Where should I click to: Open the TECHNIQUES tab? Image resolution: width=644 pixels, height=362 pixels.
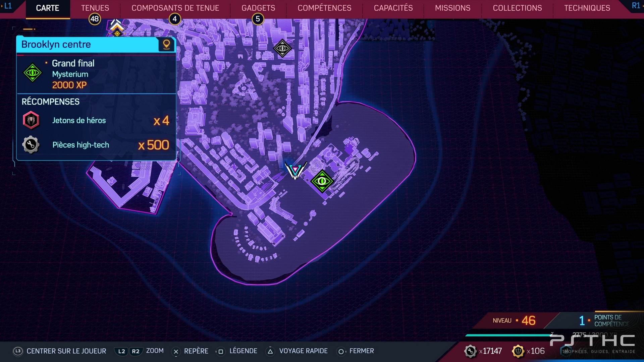pyautogui.click(x=587, y=8)
